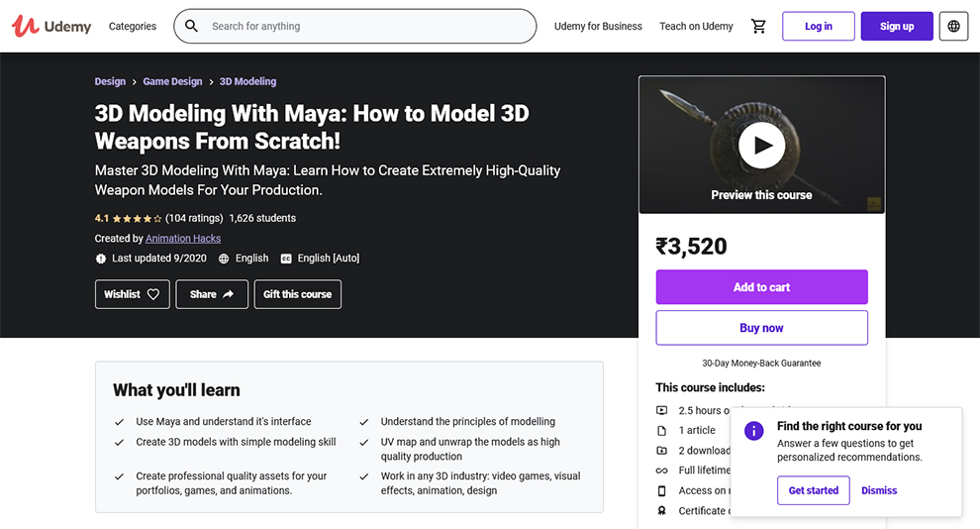Click the search magnifier icon
The image size is (980, 529).
pos(192,27)
